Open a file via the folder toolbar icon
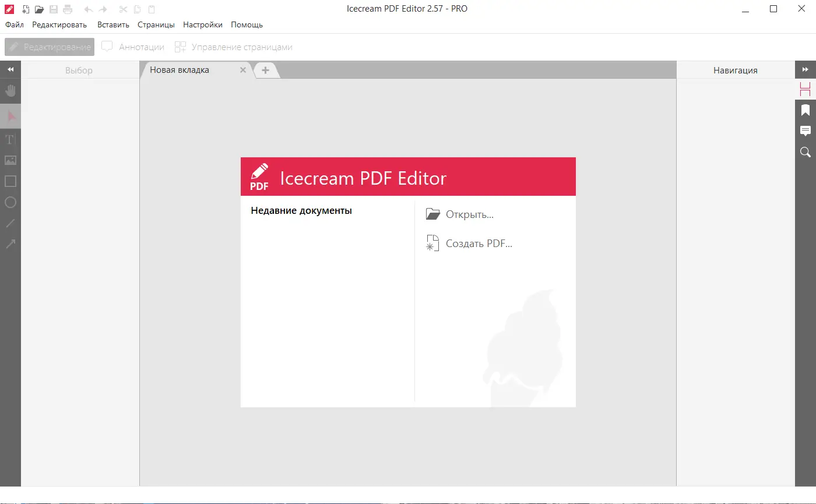This screenshot has width=816, height=504. pos(38,9)
